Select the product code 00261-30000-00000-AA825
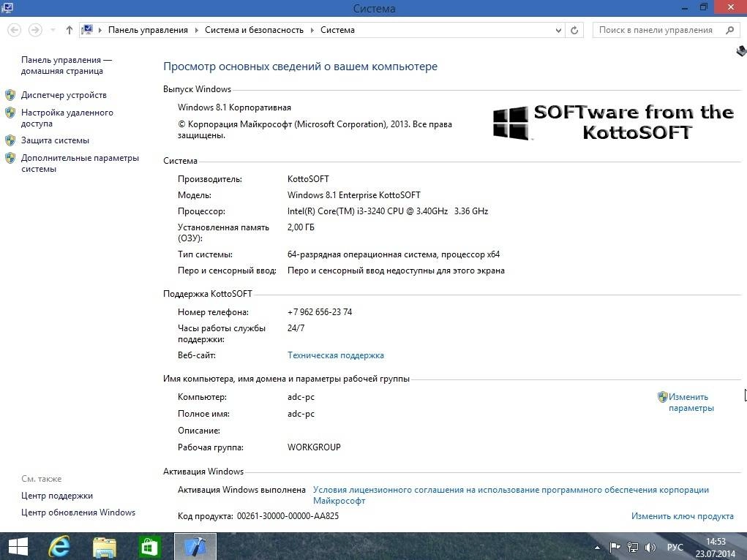 pos(288,515)
